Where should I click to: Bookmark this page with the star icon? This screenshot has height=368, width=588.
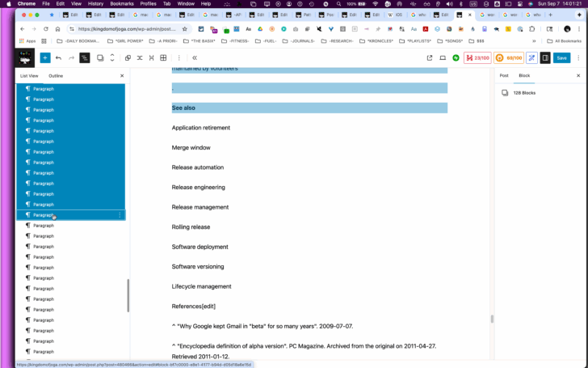[x=184, y=29]
